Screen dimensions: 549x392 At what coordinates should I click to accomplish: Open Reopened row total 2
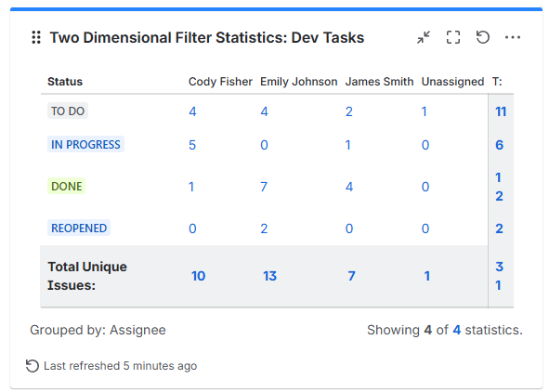[x=499, y=229]
